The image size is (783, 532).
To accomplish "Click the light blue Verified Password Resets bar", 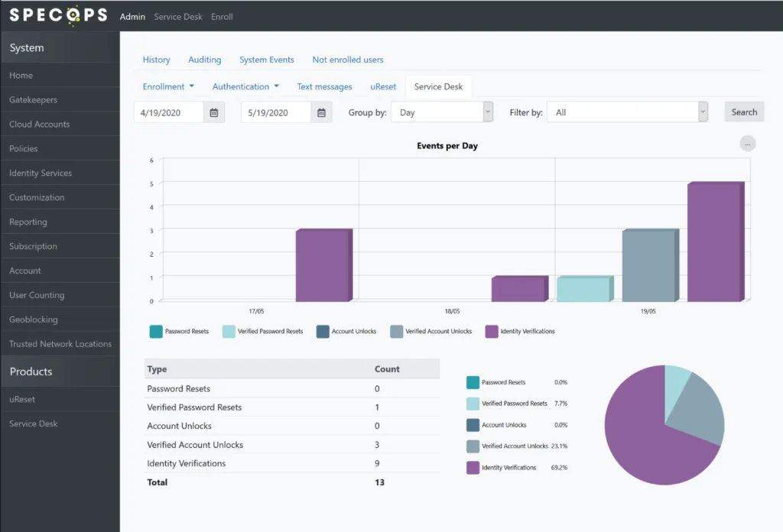I will pyautogui.click(x=585, y=289).
